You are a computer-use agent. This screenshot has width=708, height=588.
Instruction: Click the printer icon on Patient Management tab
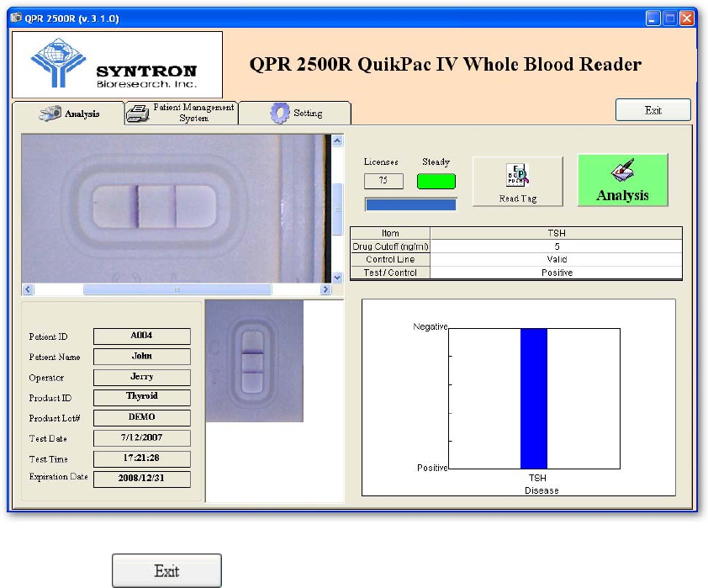click(x=137, y=114)
